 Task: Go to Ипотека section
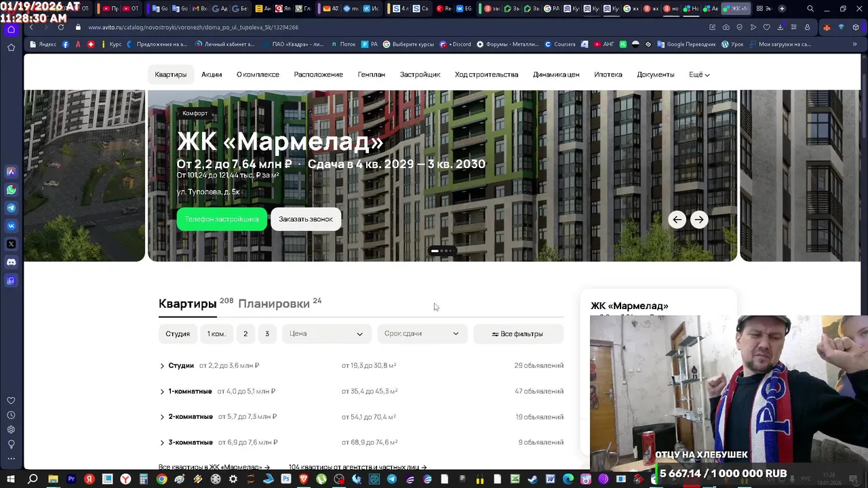pyautogui.click(x=608, y=75)
